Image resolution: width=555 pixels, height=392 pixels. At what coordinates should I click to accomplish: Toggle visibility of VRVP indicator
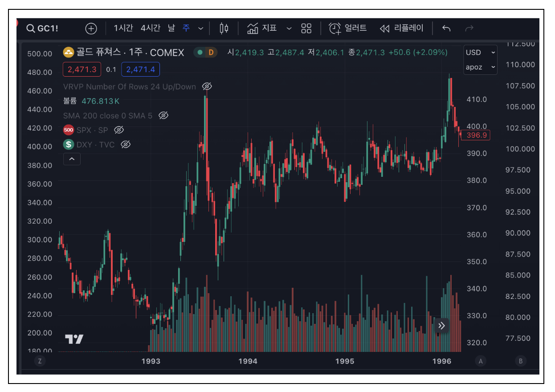point(207,86)
